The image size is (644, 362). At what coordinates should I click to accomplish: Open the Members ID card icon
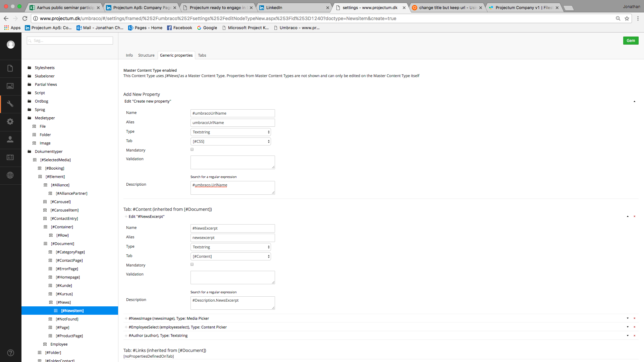click(x=10, y=157)
